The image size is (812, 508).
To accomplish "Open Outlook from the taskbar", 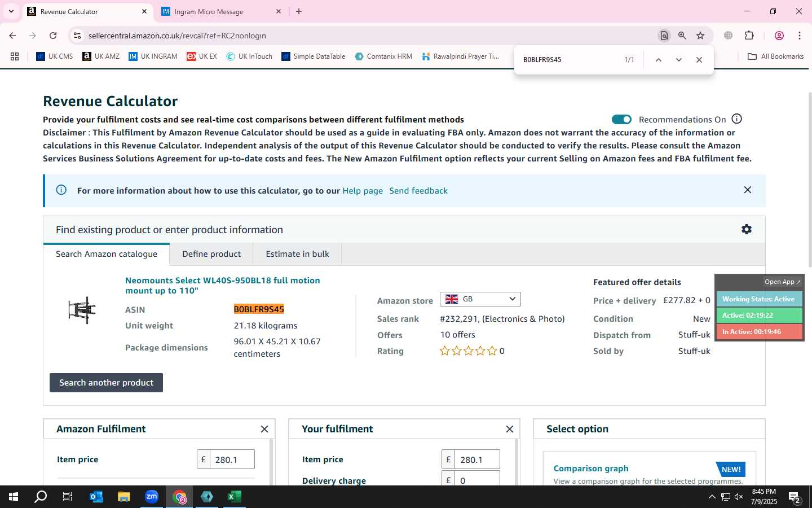I will click(96, 497).
